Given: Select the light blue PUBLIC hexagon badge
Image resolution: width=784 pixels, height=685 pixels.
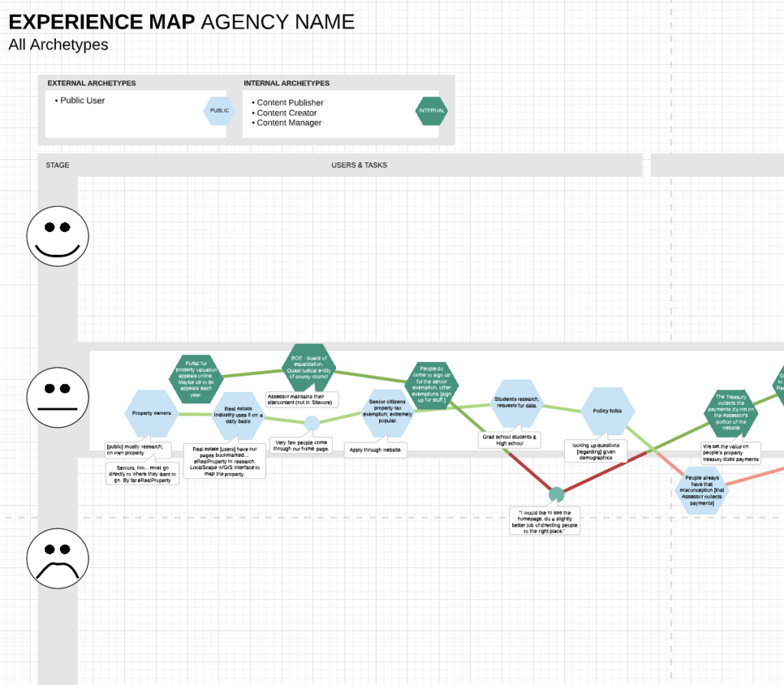Looking at the screenshot, I should [219, 111].
